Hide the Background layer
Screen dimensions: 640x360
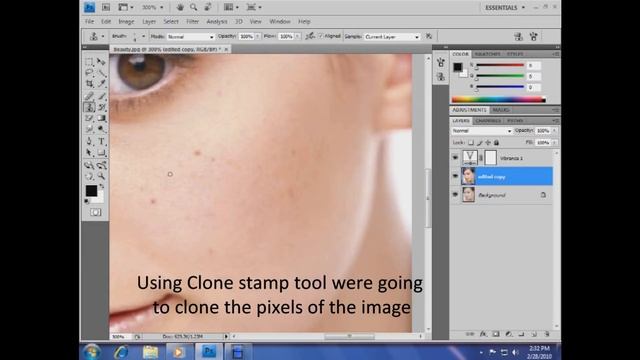coord(455,195)
